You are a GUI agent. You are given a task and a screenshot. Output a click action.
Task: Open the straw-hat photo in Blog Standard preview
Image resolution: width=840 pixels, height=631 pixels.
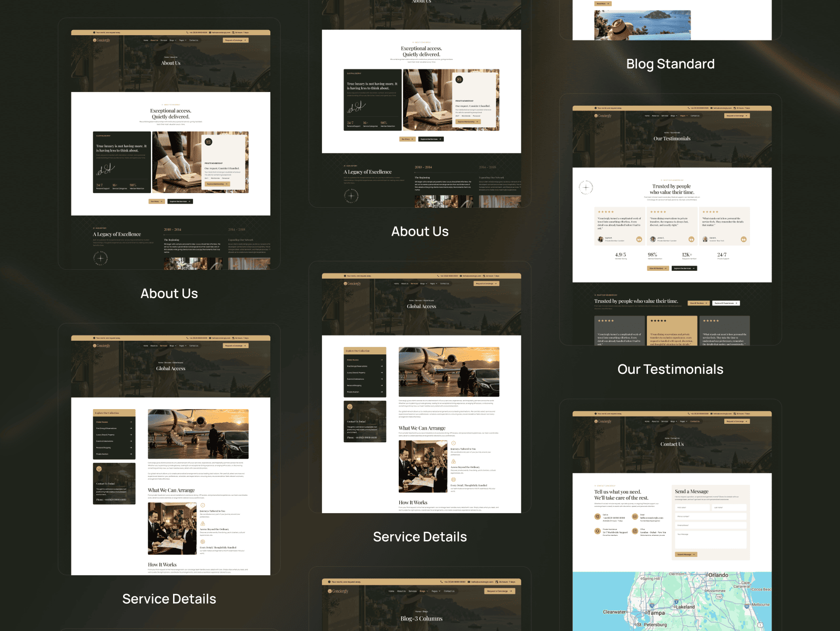point(642,25)
